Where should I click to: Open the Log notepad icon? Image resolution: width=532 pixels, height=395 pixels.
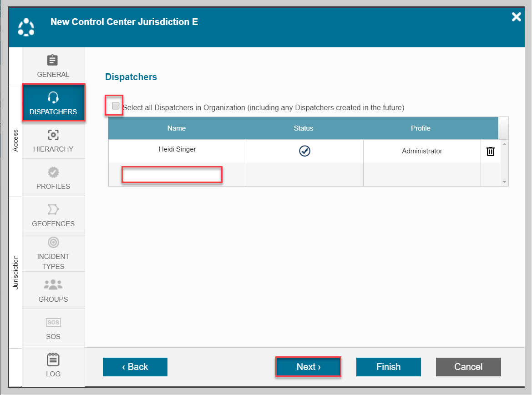pos(53,360)
